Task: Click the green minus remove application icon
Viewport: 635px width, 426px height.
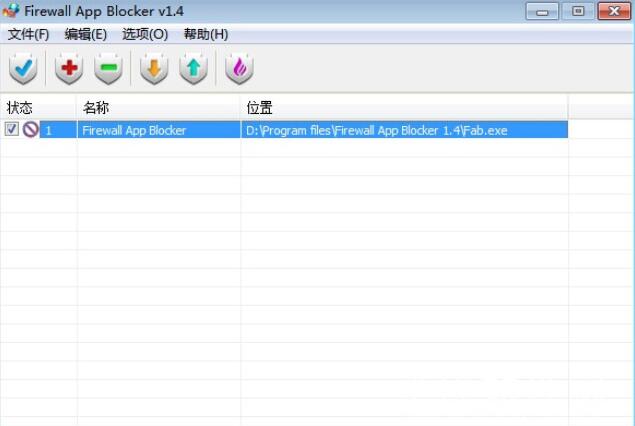Action: click(x=108, y=68)
